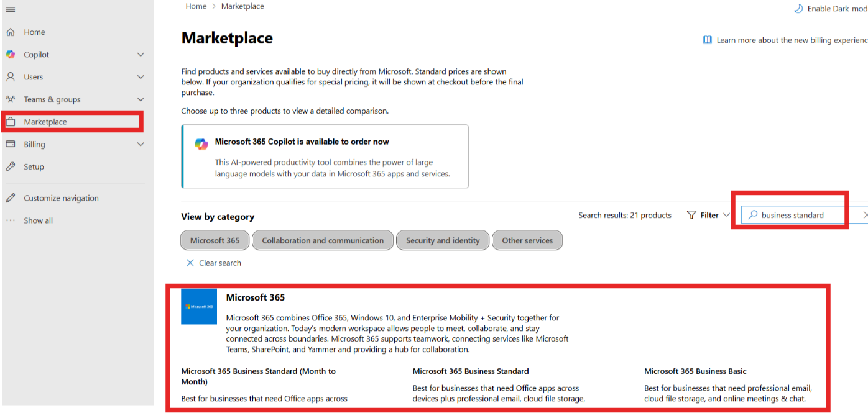Click the Clear search X icon

pos(190,263)
